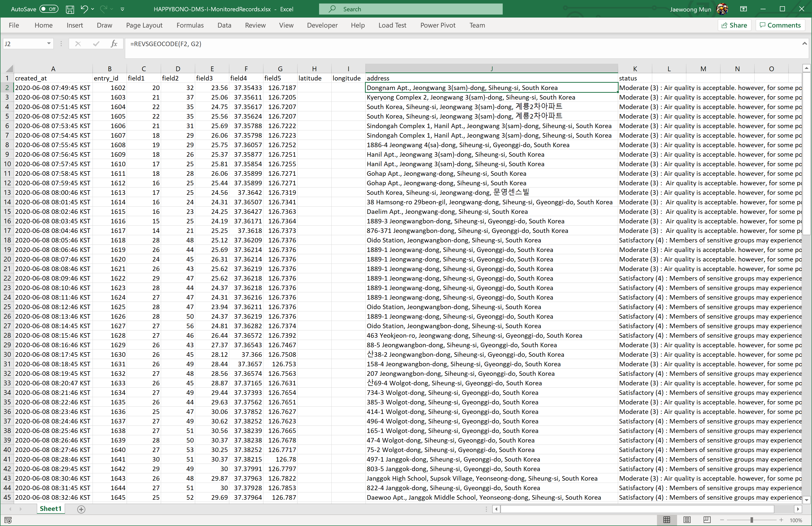Collapse the formula bar chevron
This screenshot has height=526, width=812.
tap(804, 43)
